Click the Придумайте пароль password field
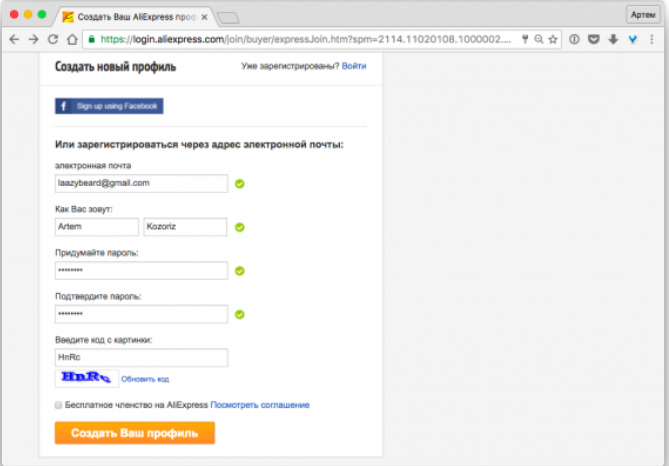 pos(141,271)
